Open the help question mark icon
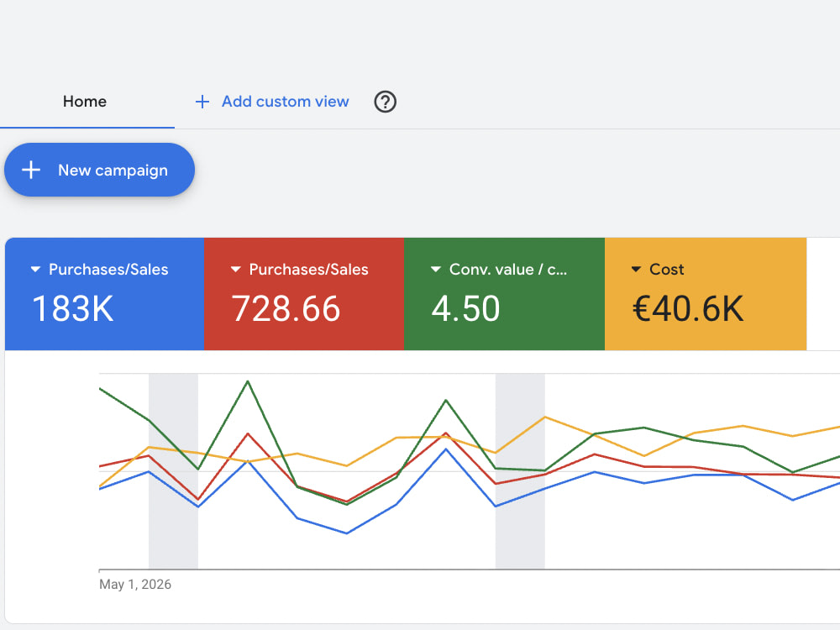 click(385, 102)
